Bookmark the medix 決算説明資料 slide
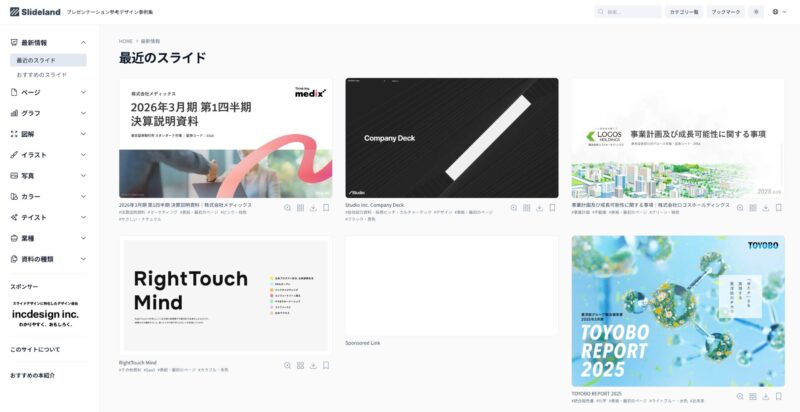 point(326,208)
